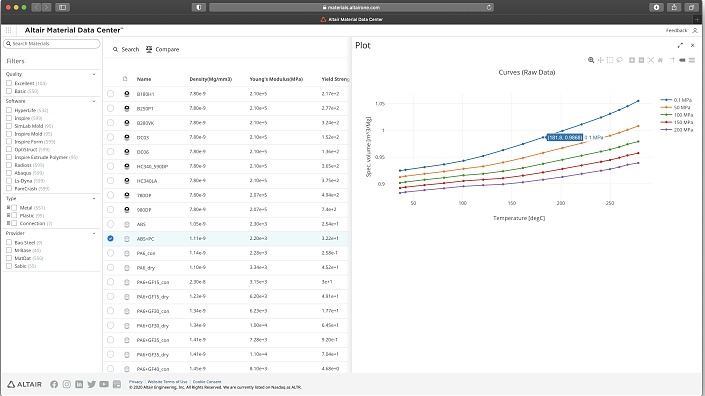705x396 pixels.
Task: Click the zoom out square icon in plot toolbar
Action: tap(641, 60)
